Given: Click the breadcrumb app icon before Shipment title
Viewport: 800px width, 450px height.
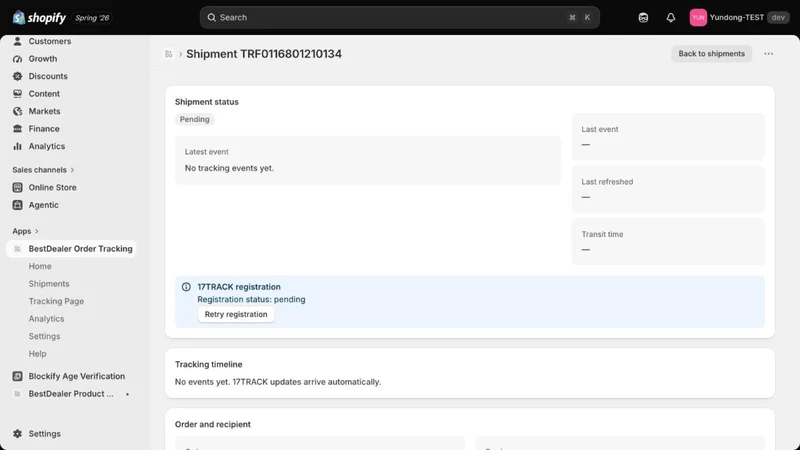Looking at the screenshot, I should click(168, 54).
